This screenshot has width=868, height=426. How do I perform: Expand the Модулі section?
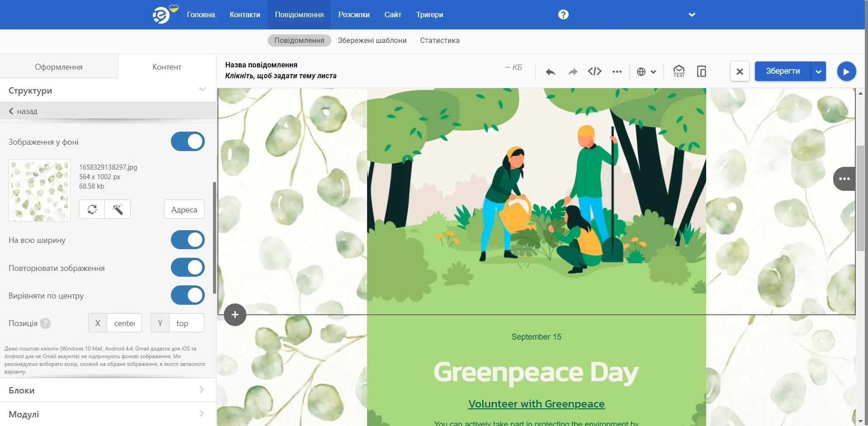tap(108, 414)
